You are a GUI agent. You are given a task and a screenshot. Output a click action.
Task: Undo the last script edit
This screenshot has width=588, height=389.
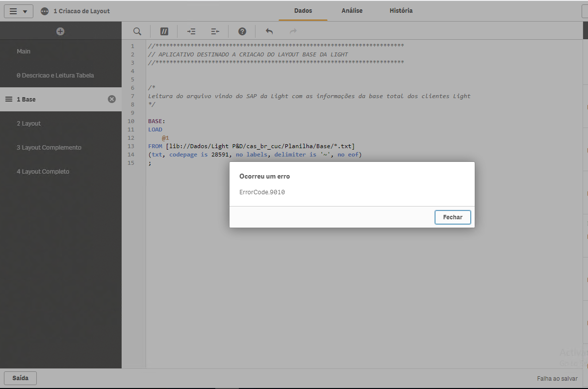(269, 31)
